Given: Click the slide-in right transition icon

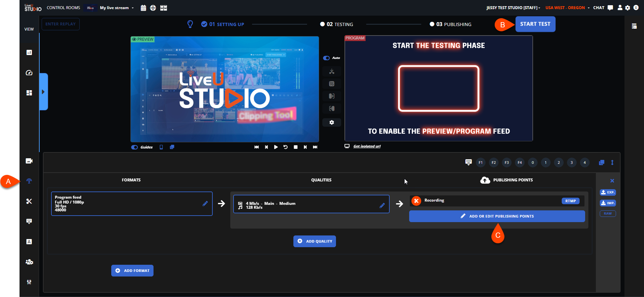Looking at the screenshot, I should (332, 96).
